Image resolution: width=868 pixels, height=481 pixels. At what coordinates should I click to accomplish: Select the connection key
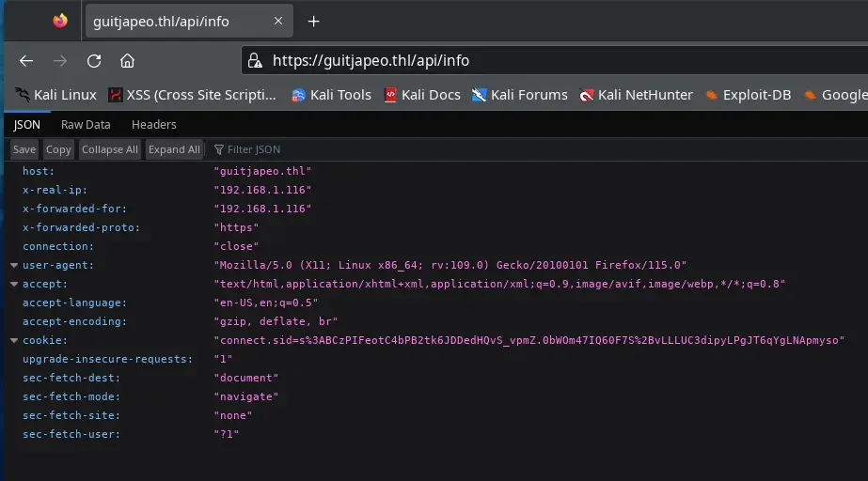58,246
